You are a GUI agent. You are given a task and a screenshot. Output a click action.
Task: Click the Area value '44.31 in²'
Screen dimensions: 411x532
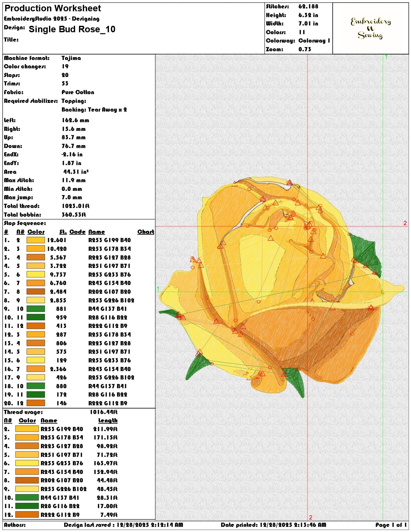click(76, 172)
